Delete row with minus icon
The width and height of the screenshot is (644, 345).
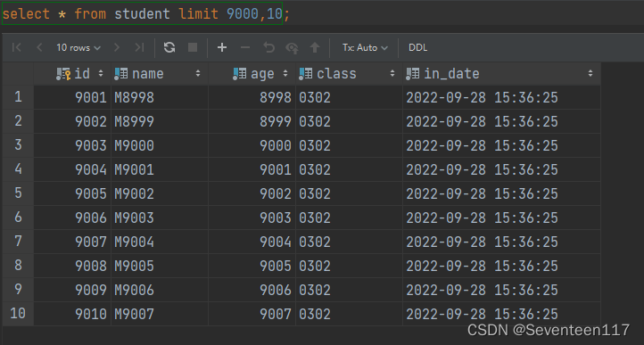pos(245,47)
